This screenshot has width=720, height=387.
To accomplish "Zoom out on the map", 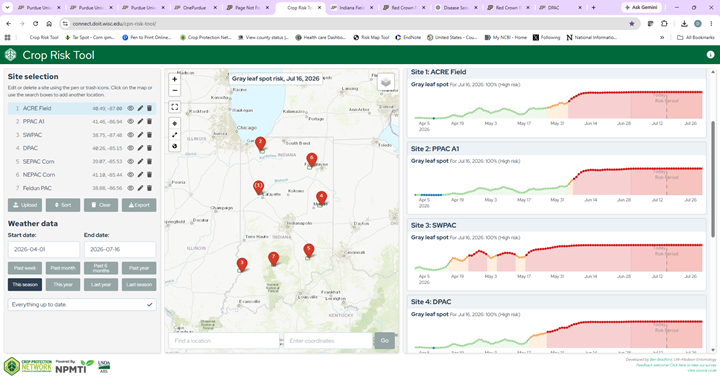I will click(x=174, y=90).
